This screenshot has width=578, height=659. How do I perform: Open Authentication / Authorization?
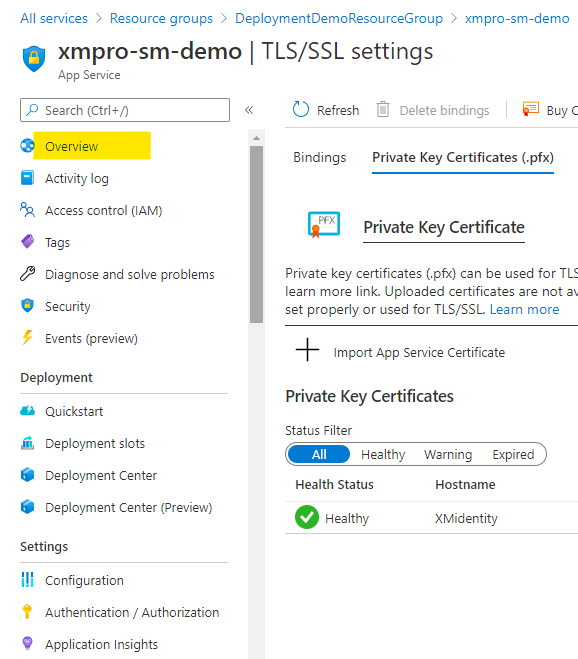[x=132, y=612]
